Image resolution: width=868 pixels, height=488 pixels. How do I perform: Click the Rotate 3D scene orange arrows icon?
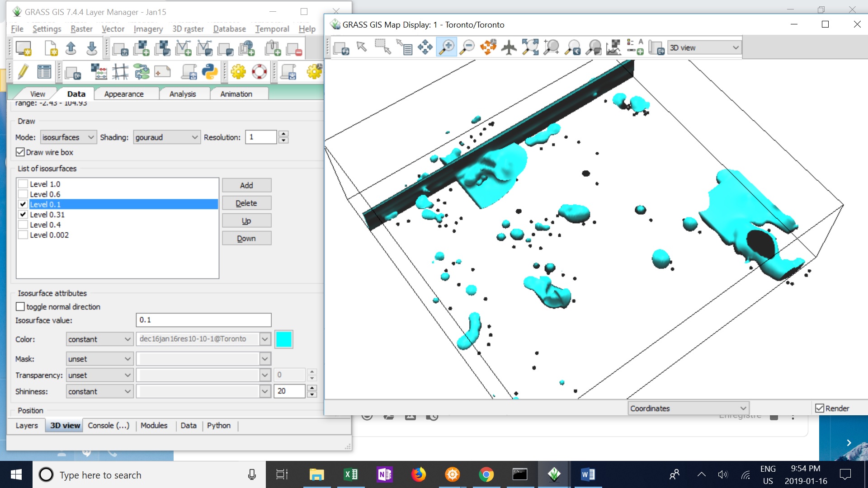[488, 47]
